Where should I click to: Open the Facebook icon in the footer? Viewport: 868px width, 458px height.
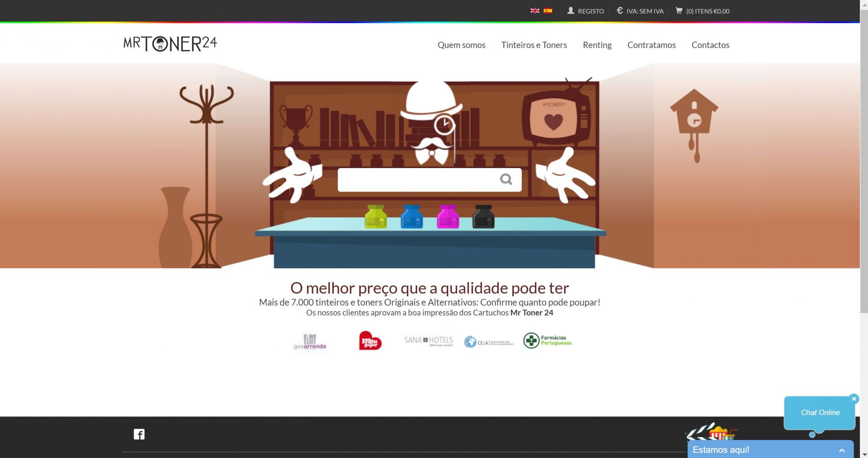coord(139,435)
